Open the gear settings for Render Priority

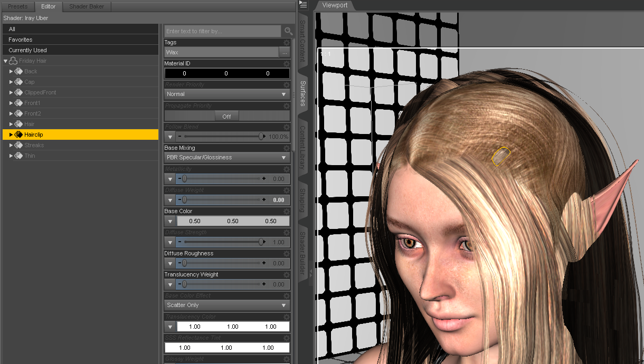coord(287,84)
